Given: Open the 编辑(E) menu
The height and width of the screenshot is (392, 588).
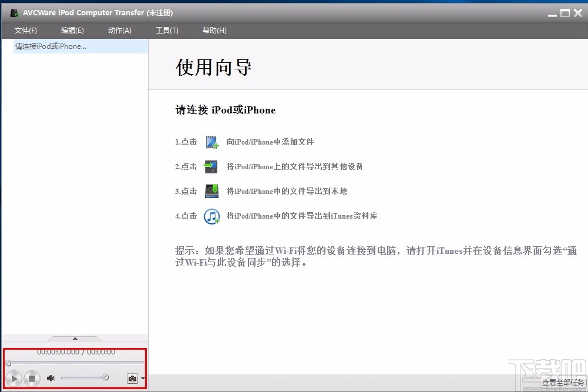Looking at the screenshot, I should [x=72, y=30].
